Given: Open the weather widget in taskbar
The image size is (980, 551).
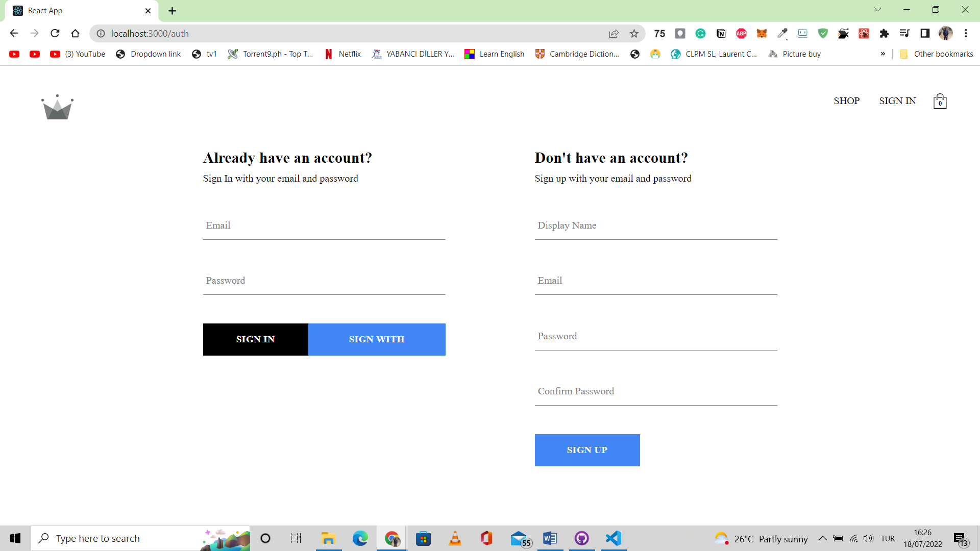Looking at the screenshot, I should (761, 539).
